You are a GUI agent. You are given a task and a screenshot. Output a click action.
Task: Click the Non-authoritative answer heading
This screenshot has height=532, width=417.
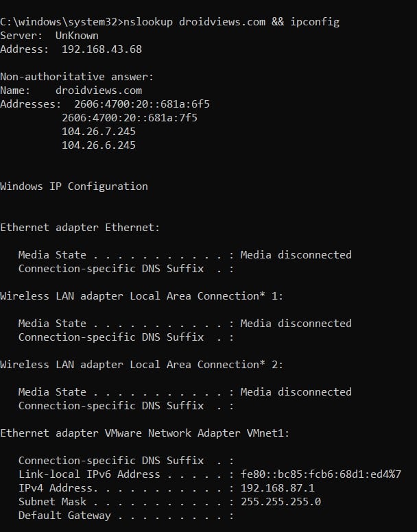coord(77,77)
